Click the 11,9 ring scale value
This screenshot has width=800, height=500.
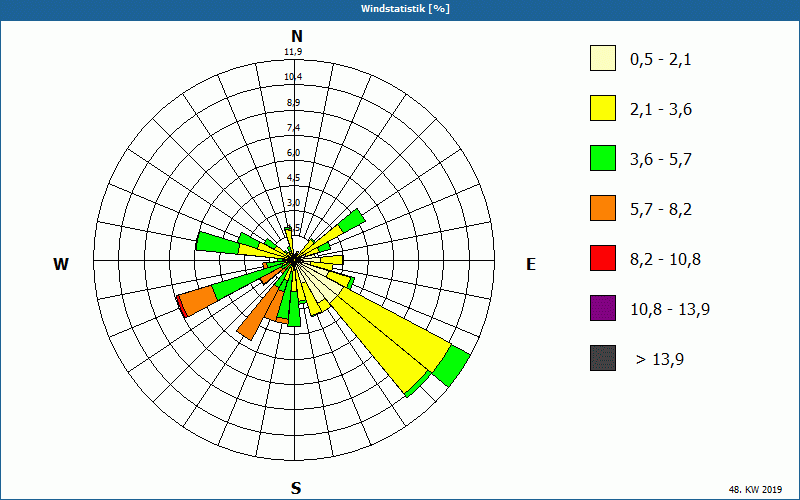coord(293,52)
